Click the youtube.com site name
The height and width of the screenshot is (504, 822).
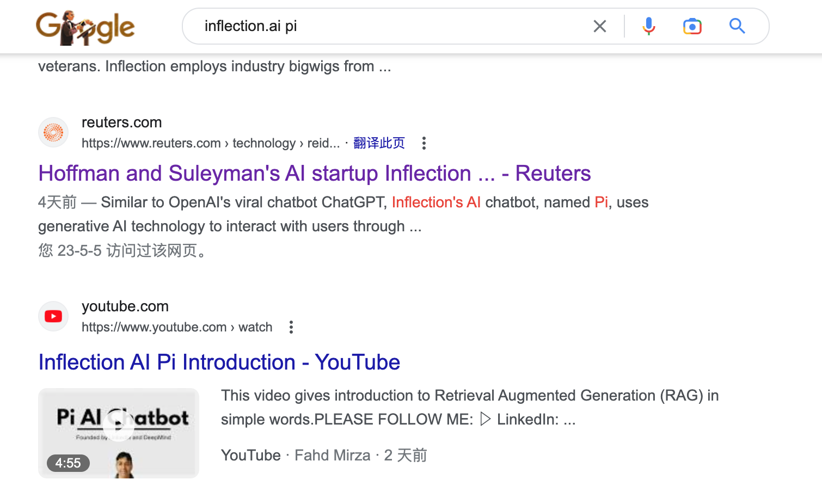tap(125, 306)
